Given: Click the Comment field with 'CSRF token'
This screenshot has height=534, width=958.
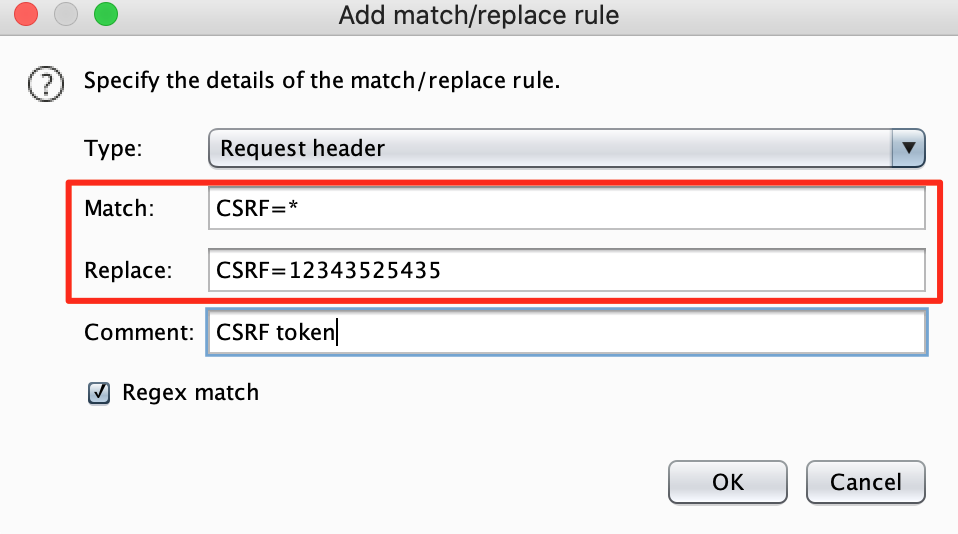Looking at the screenshot, I should pyautogui.click(x=564, y=333).
